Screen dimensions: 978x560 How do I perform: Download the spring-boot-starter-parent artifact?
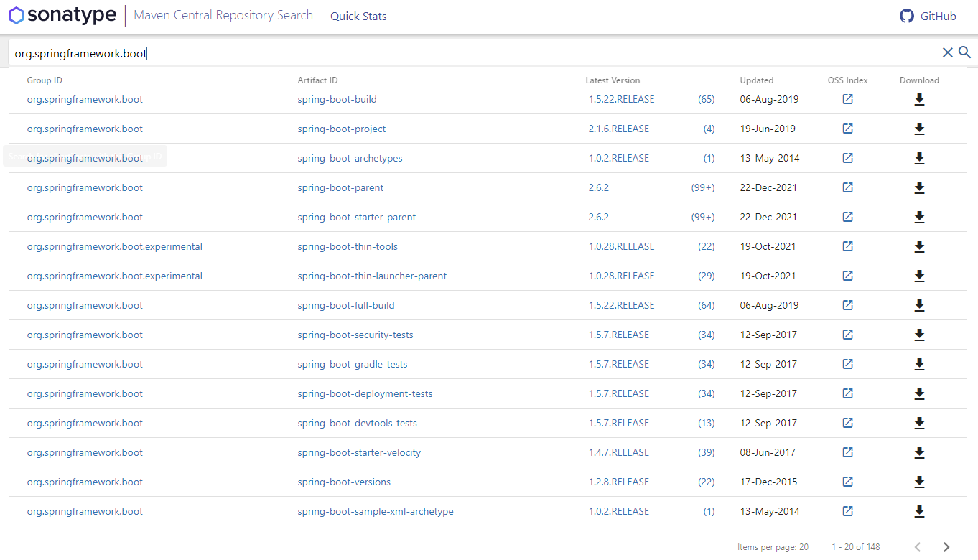coord(919,217)
